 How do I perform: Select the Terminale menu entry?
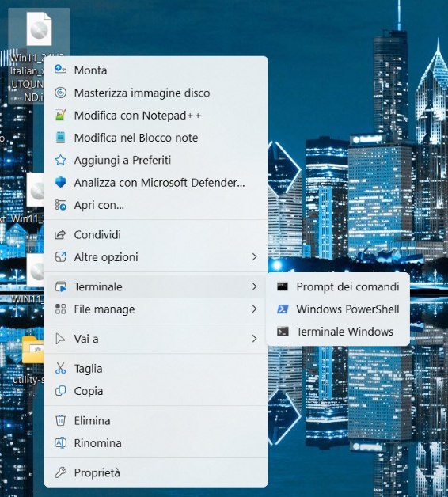156,286
